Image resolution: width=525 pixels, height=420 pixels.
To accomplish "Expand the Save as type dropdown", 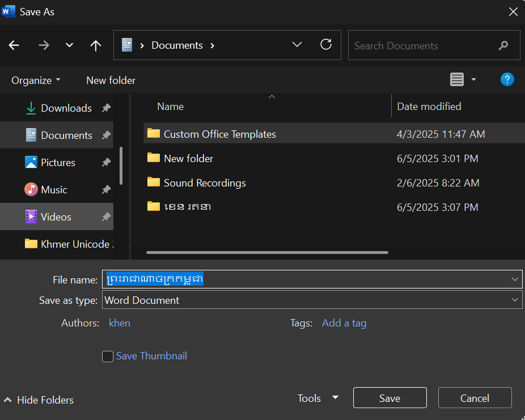I will (514, 300).
